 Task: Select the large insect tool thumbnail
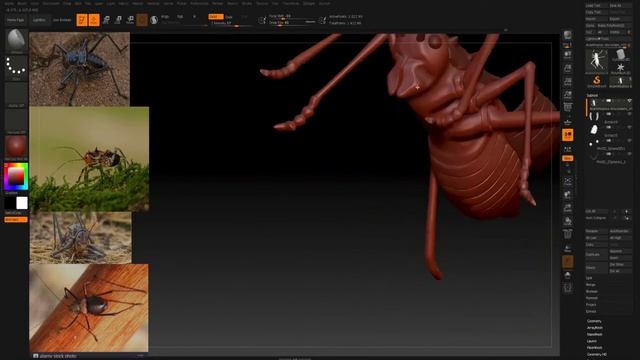pyautogui.click(x=596, y=61)
